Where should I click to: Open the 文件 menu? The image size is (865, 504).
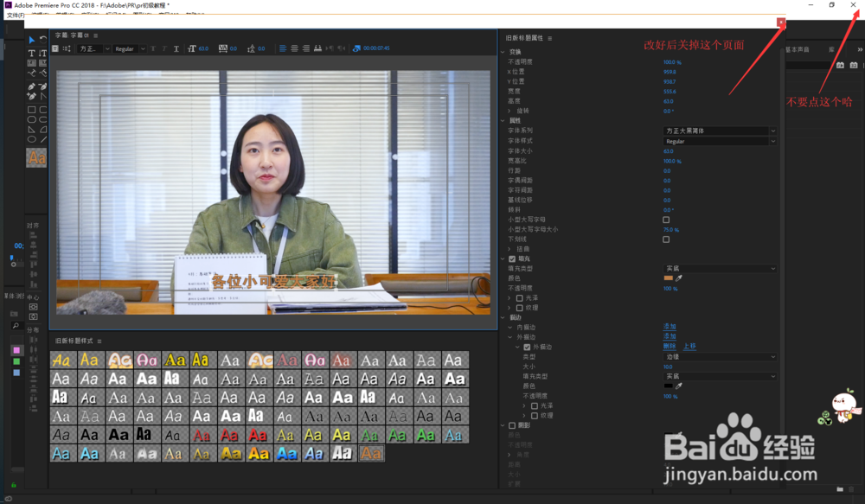click(x=16, y=16)
